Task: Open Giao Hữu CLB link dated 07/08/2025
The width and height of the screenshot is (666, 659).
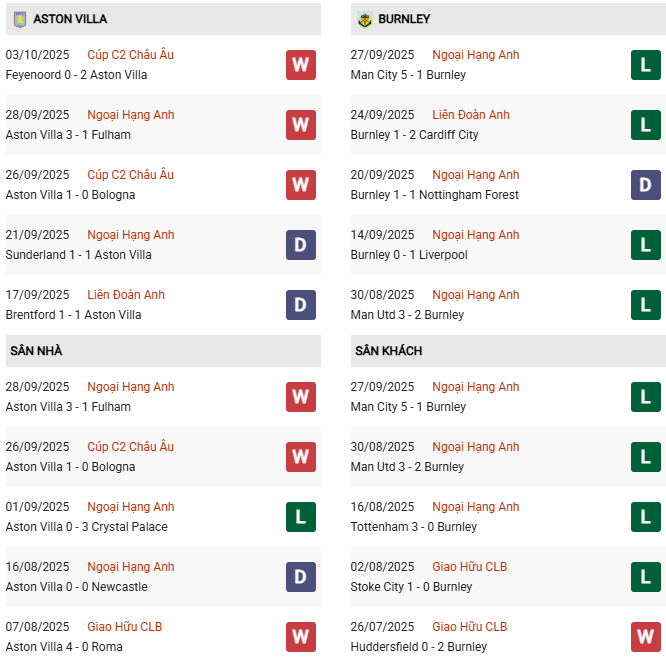Action: click(x=124, y=627)
